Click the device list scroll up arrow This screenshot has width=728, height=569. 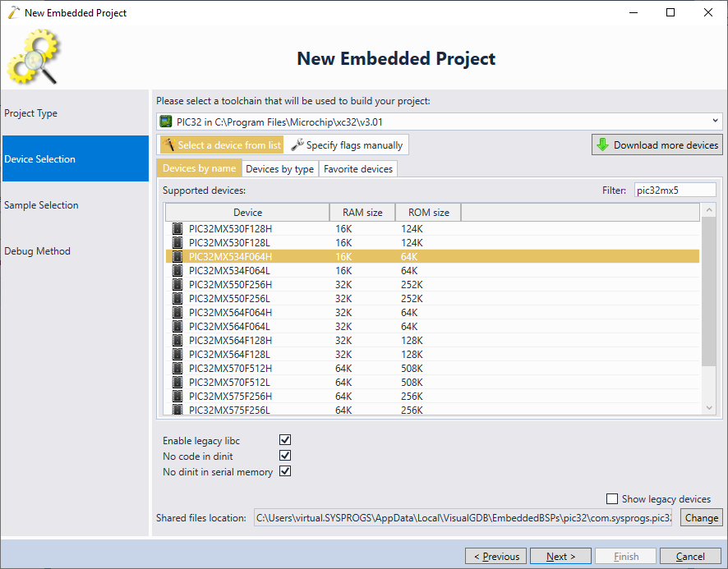708,209
